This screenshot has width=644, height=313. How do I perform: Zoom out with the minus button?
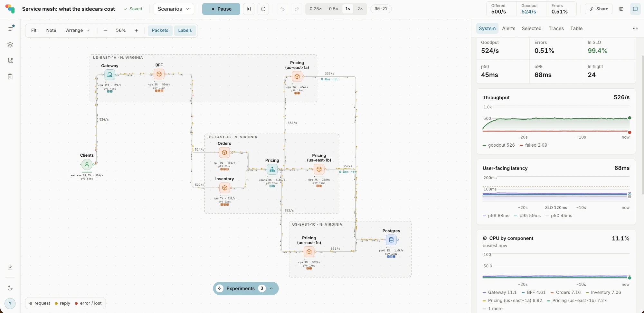click(x=106, y=30)
